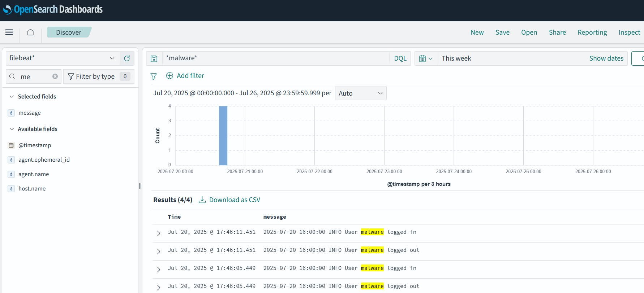Click Add filter
This screenshot has width=644, height=293.
point(185,76)
